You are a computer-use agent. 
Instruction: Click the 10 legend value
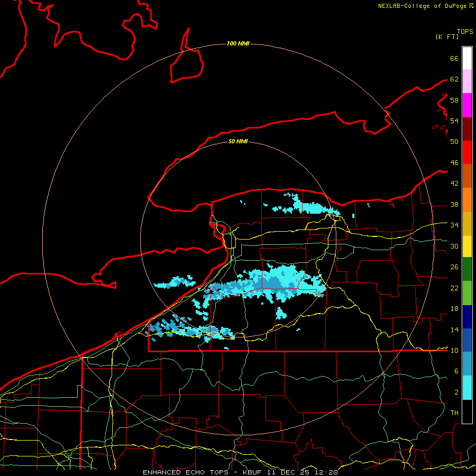tap(454, 350)
